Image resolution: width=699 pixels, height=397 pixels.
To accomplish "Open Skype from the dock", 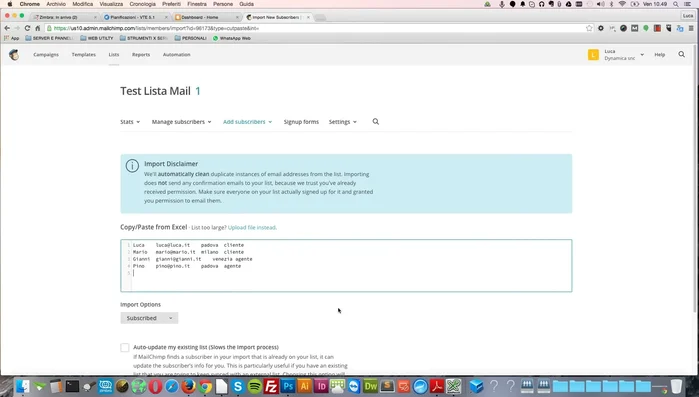I will (x=238, y=386).
